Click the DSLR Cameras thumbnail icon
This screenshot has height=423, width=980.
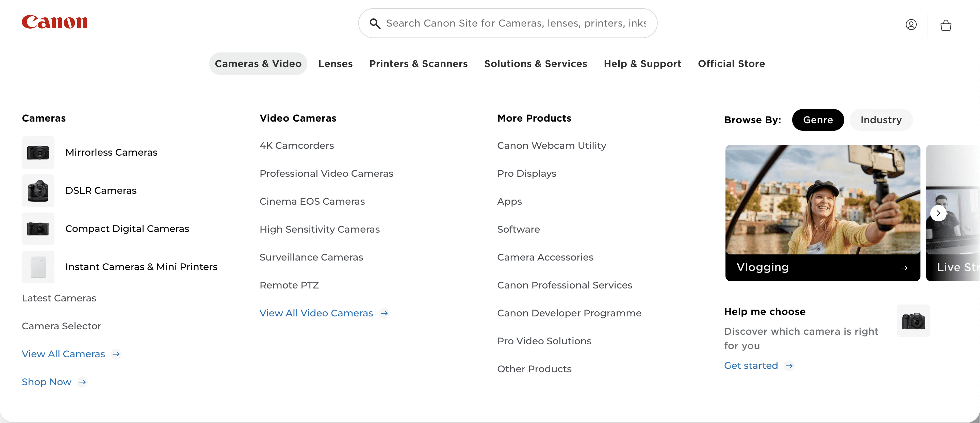coord(38,191)
